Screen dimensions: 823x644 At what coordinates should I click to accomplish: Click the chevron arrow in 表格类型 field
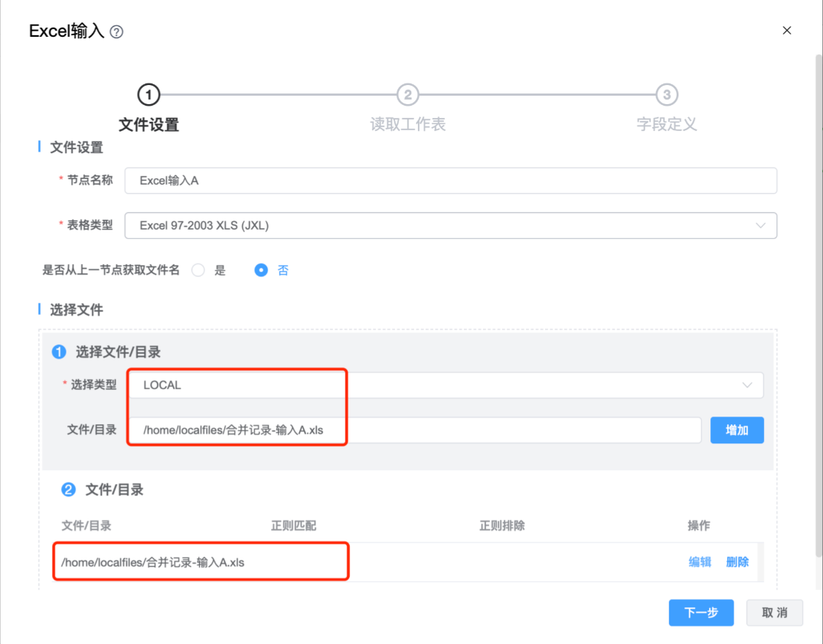[x=760, y=226]
